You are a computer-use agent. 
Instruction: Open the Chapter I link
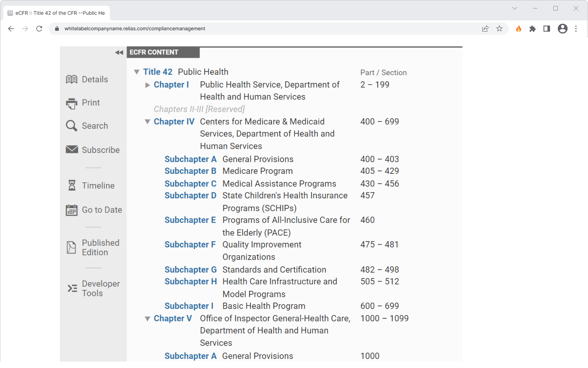click(171, 85)
